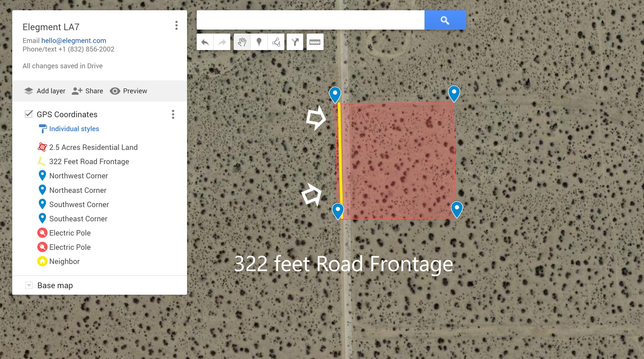Click the redo arrow button
Viewport: 644px width, 359px height.
pyautogui.click(x=222, y=42)
